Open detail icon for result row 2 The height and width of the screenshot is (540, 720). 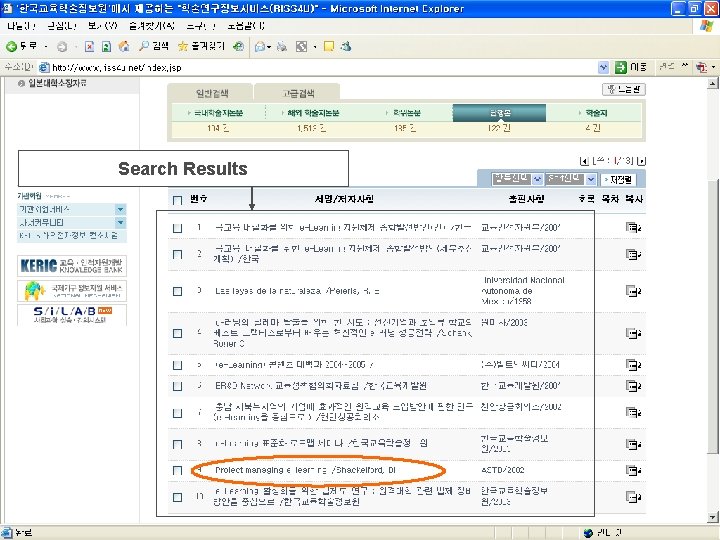(633, 254)
